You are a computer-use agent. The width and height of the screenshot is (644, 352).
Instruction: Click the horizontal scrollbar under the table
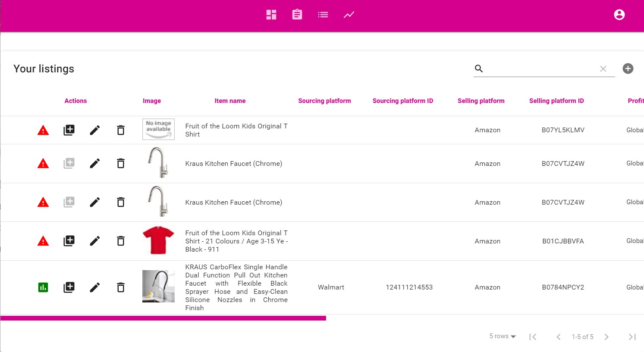point(163,318)
